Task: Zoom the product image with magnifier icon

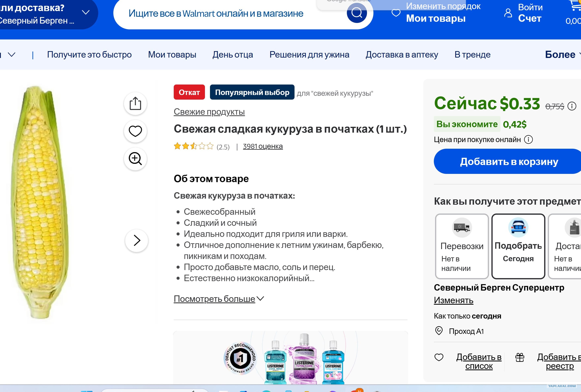Action: [x=135, y=159]
